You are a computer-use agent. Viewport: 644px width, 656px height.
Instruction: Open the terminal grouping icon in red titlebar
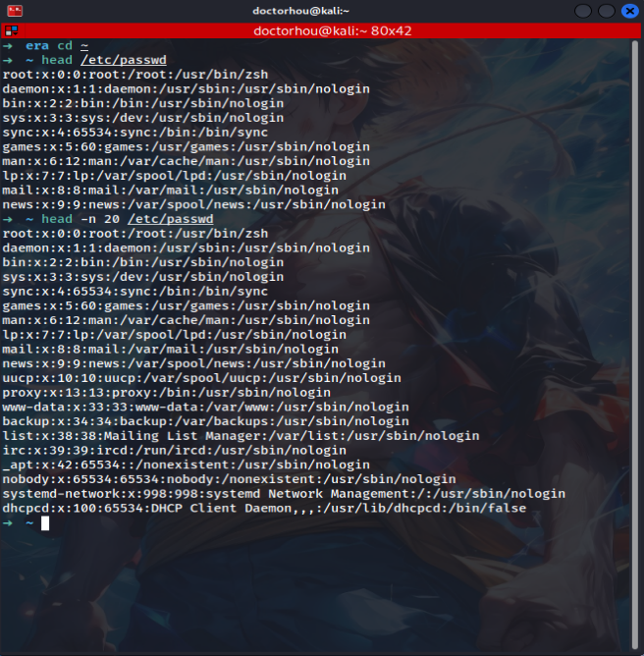coord(12,30)
